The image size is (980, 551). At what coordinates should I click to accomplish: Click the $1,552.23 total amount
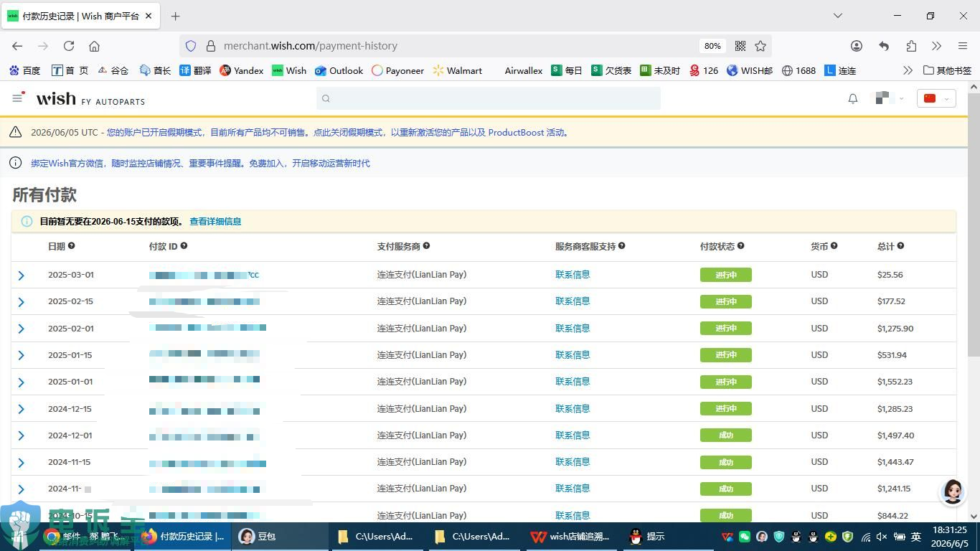(895, 382)
